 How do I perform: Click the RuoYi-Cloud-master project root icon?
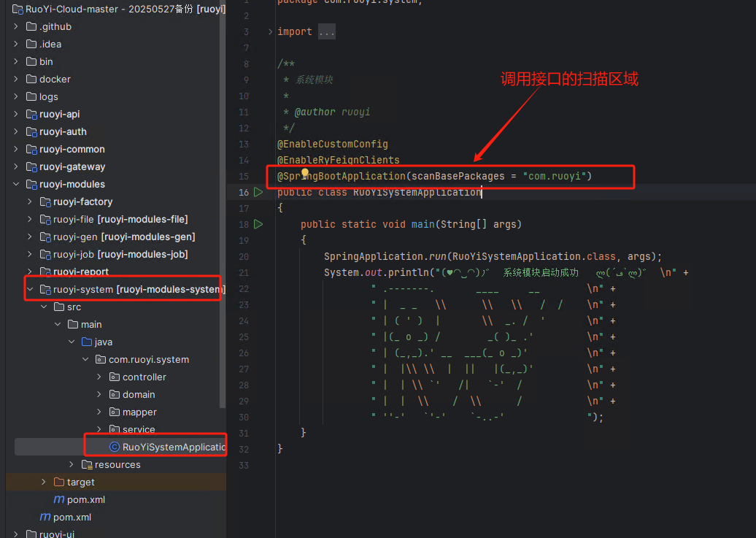tap(18, 9)
